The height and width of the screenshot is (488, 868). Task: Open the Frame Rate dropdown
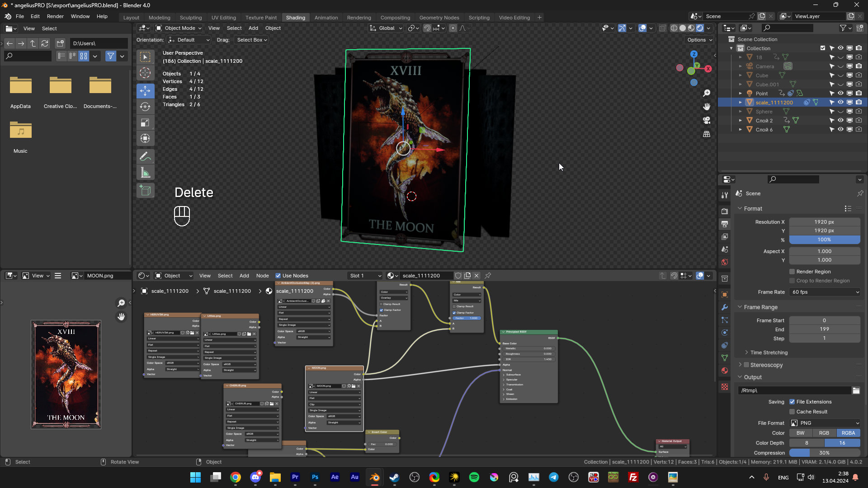click(825, 292)
